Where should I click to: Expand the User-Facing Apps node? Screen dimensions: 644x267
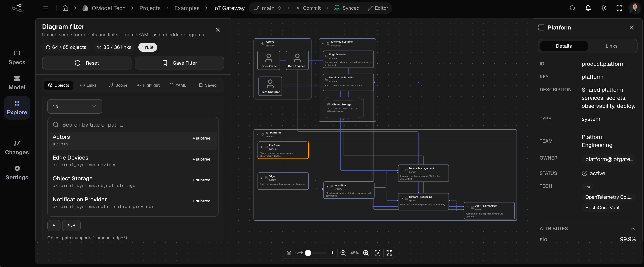[x=468, y=207]
